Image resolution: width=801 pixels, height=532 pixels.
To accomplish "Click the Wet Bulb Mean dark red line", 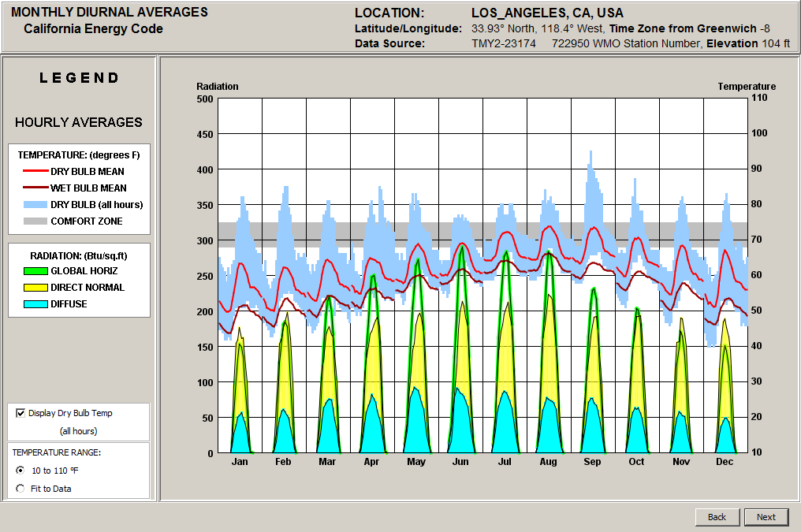I will pos(34,188).
